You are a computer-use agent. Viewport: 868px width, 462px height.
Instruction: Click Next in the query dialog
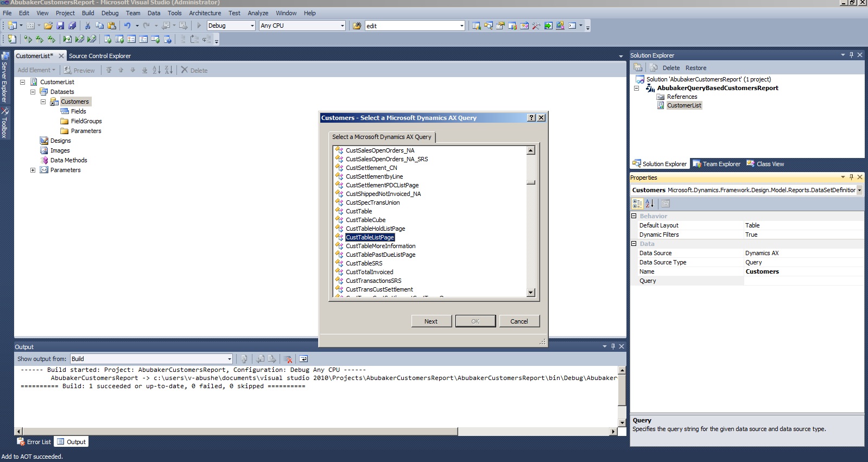[x=431, y=321]
